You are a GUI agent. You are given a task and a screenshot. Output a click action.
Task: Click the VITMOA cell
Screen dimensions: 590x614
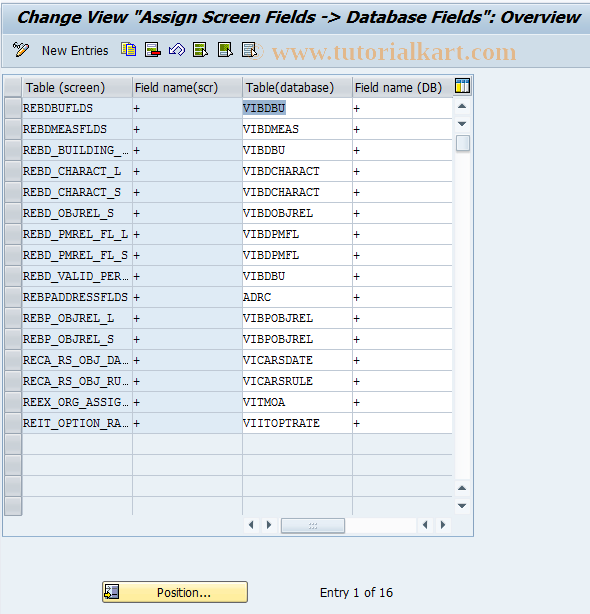(x=297, y=402)
